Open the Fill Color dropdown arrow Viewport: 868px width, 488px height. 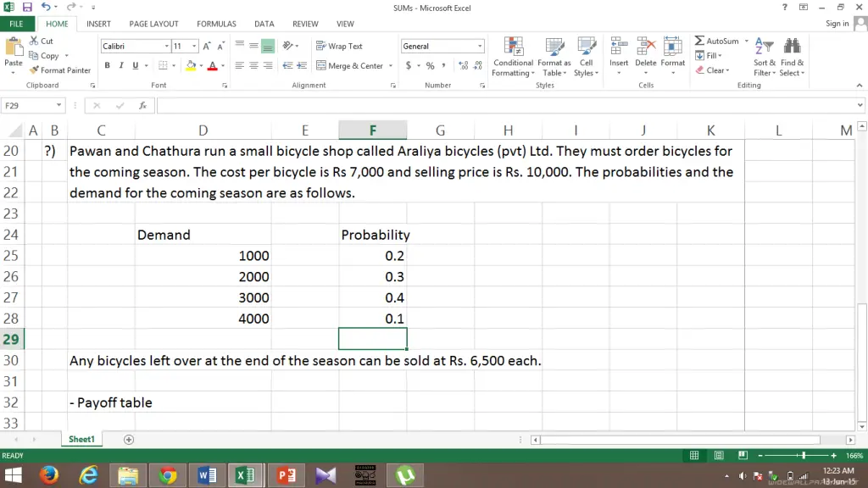coord(201,66)
